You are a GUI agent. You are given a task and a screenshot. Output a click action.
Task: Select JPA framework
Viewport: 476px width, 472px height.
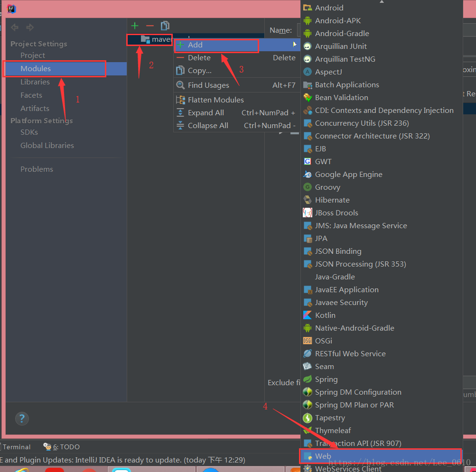click(382, 238)
